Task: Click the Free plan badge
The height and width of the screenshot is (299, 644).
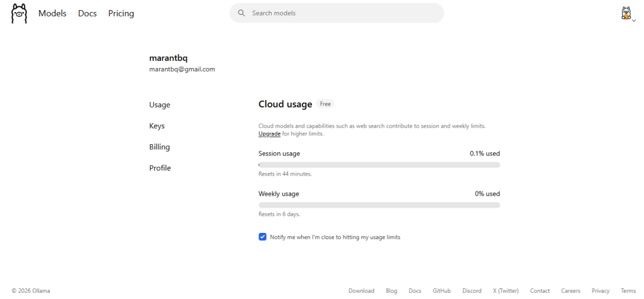Action: pyautogui.click(x=325, y=104)
